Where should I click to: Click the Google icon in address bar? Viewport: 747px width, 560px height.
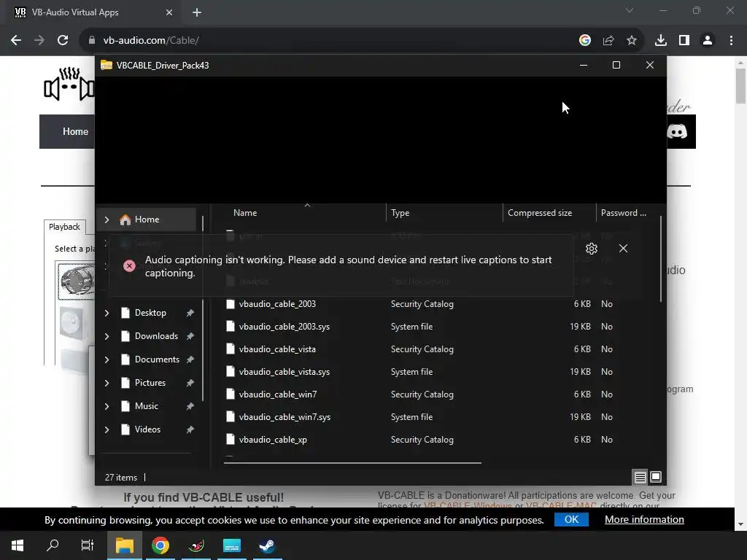pos(585,41)
